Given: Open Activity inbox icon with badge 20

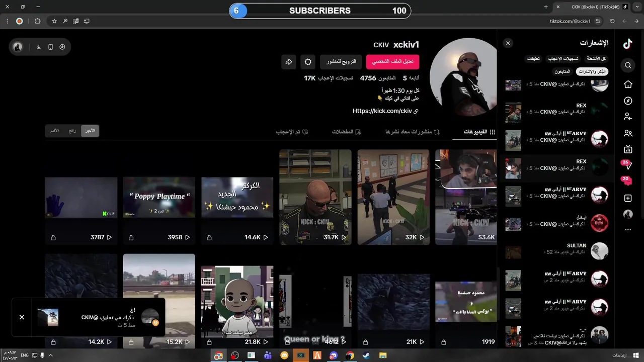Looking at the screenshot, I should (627, 181).
